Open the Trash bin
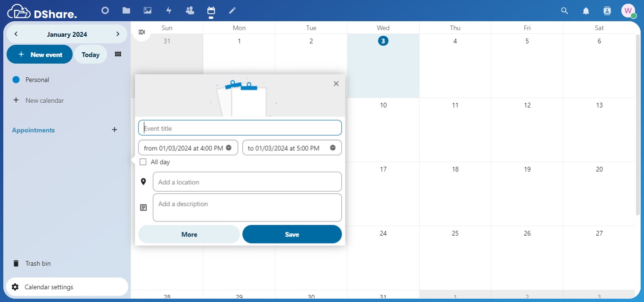 [38, 263]
